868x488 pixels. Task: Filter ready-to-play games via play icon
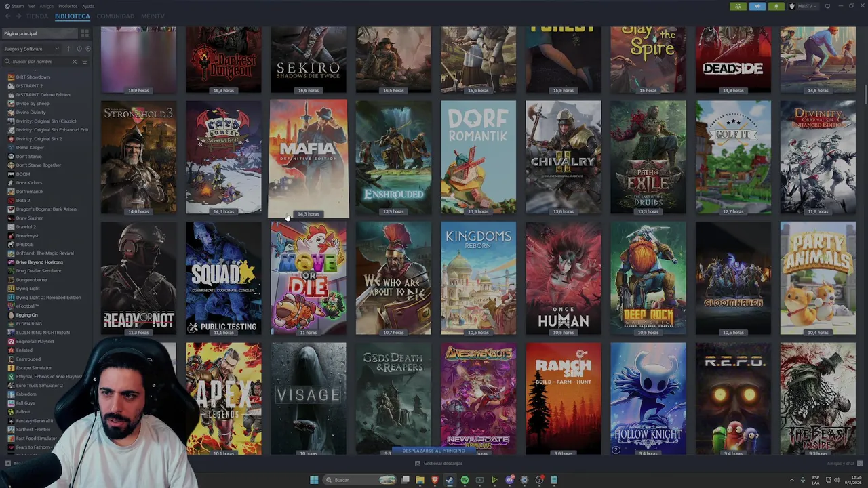pos(87,49)
